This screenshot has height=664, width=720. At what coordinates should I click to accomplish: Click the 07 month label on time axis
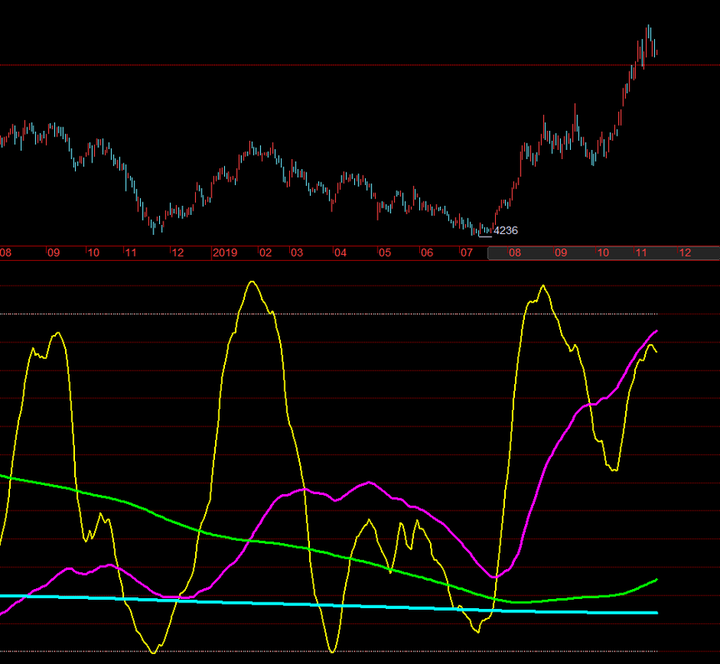[467, 253]
